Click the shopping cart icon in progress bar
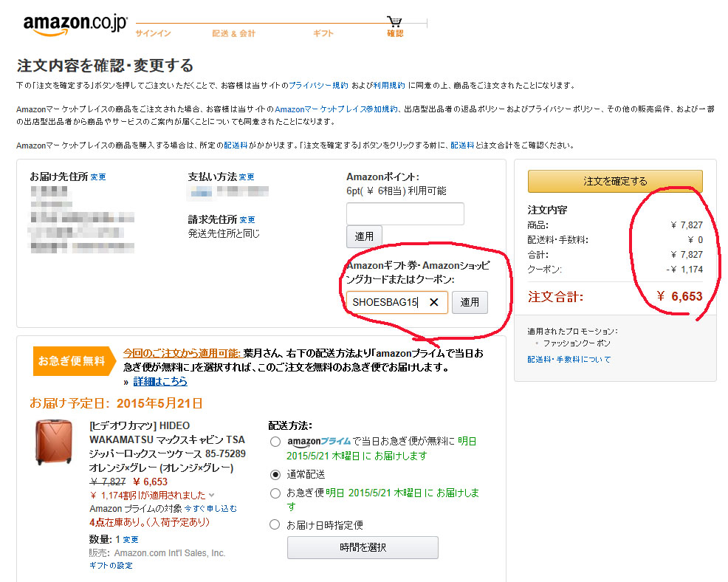This screenshot has height=582, width=728. pos(395,22)
